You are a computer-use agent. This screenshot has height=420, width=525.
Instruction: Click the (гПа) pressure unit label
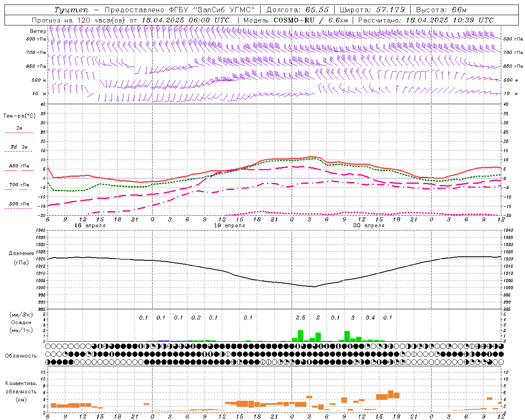(x=22, y=263)
